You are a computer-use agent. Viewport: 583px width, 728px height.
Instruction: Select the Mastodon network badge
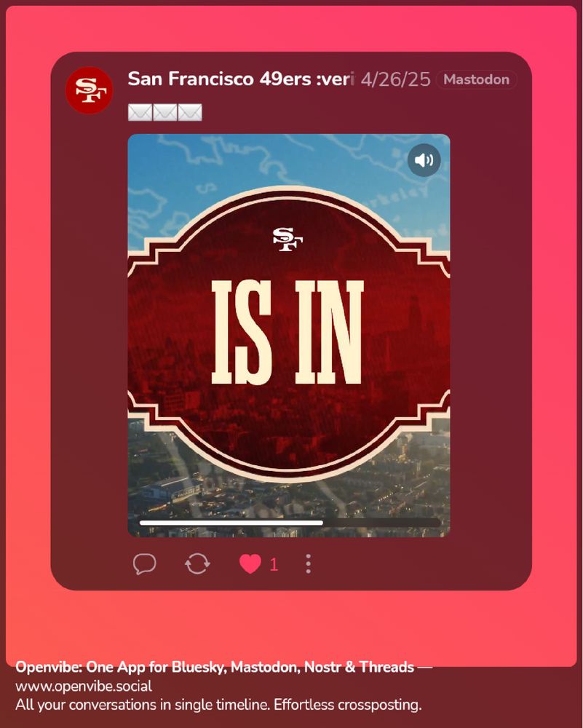pos(476,79)
